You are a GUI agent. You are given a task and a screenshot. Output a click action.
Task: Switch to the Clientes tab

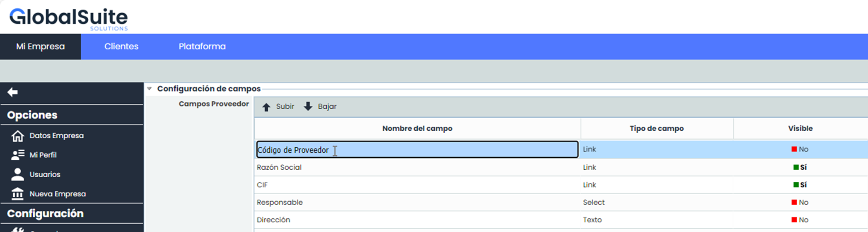click(x=121, y=46)
